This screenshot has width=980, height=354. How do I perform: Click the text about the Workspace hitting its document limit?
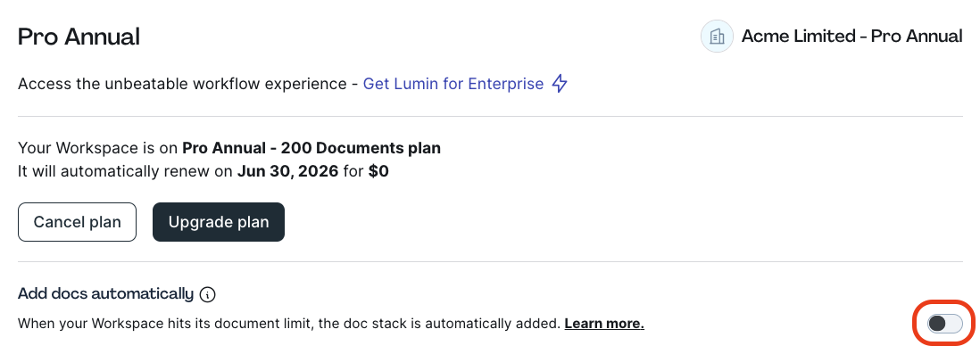click(289, 324)
